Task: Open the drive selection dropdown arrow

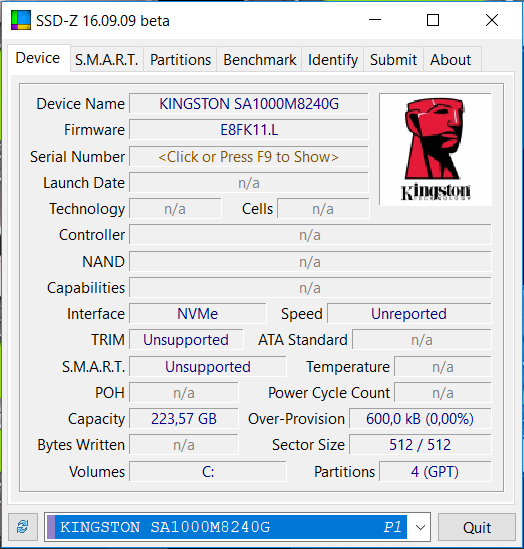Action: click(x=420, y=527)
